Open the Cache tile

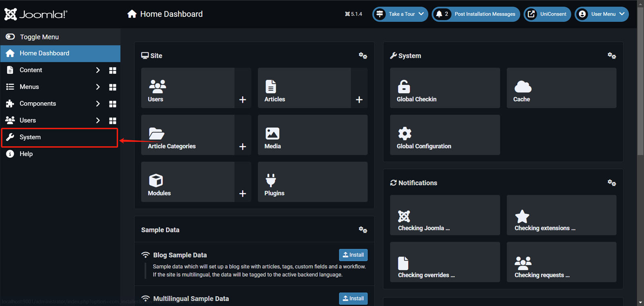tap(561, 88)
